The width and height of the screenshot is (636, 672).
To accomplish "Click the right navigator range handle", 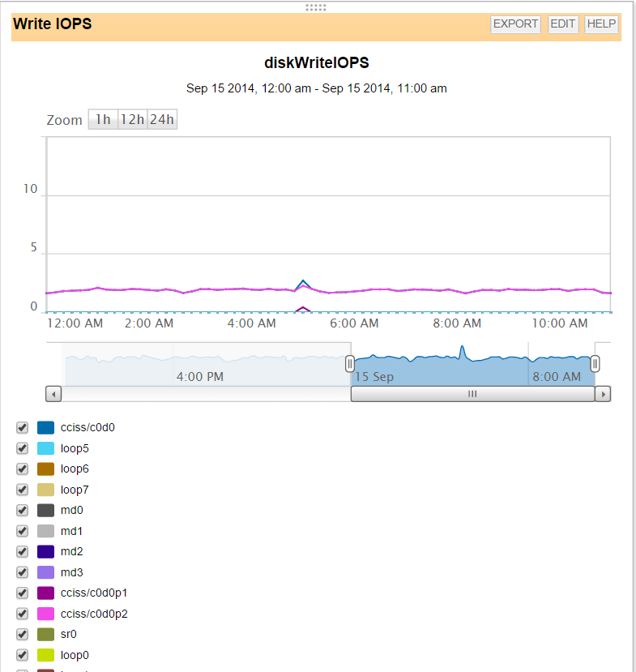I will (x=595, y=364).
